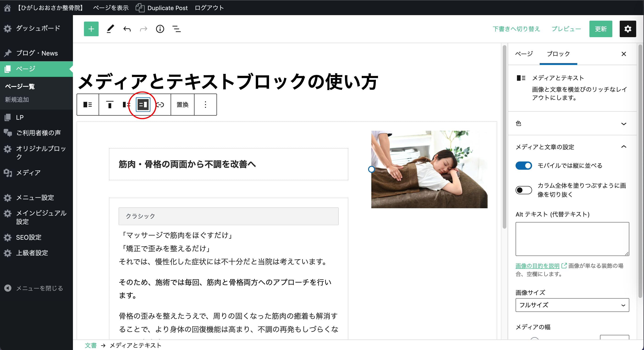Image resolution: width=644 pixels, height=350 pixels.
Task: Toggle 'モバイルでは縦に並べる' switch off
Action: tap(524, 166)
